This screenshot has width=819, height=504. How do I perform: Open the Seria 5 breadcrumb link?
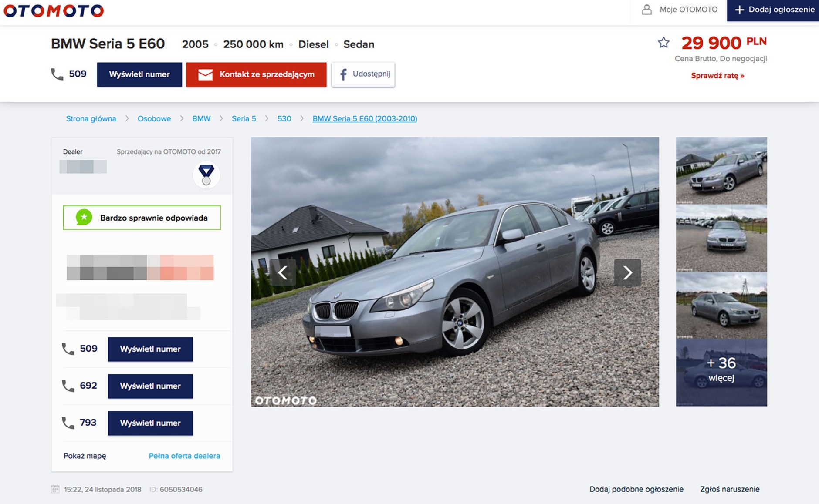[244, 118]
